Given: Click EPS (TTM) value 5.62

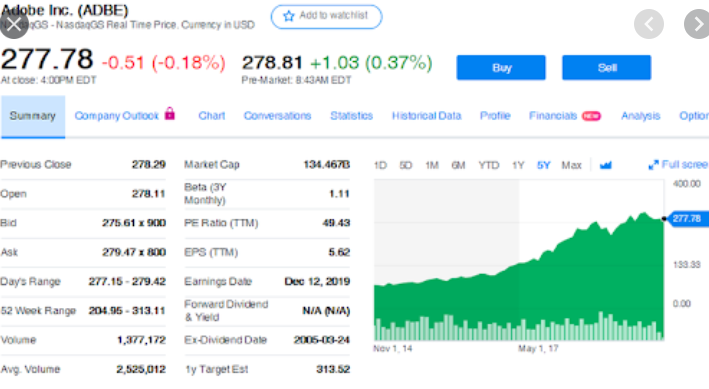Looking at the screenshot, I should click(x=339, y=252).
